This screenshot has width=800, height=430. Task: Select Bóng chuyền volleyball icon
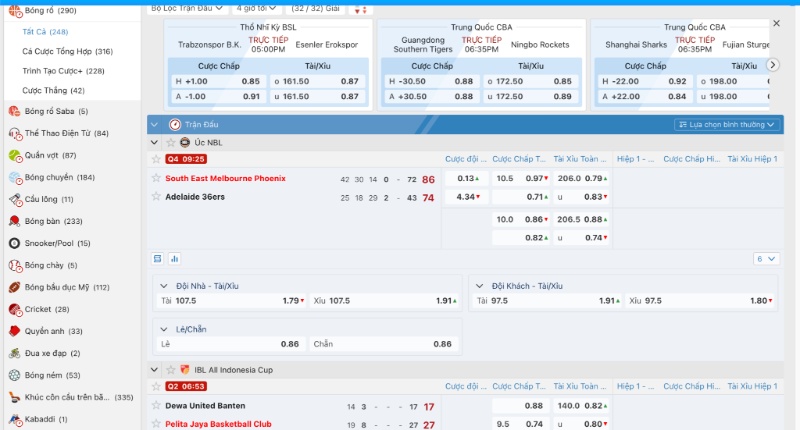tap(15, 178)
